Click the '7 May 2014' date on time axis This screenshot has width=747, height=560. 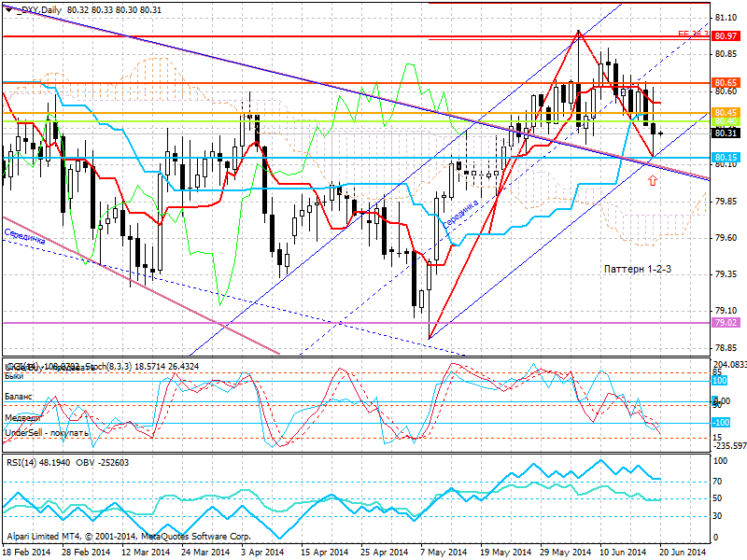(x=444, y=552)
